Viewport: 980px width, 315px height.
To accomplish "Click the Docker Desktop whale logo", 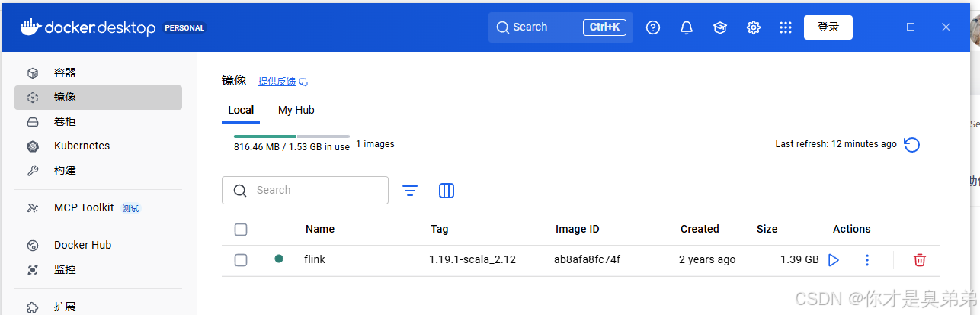I will [30, 27].
